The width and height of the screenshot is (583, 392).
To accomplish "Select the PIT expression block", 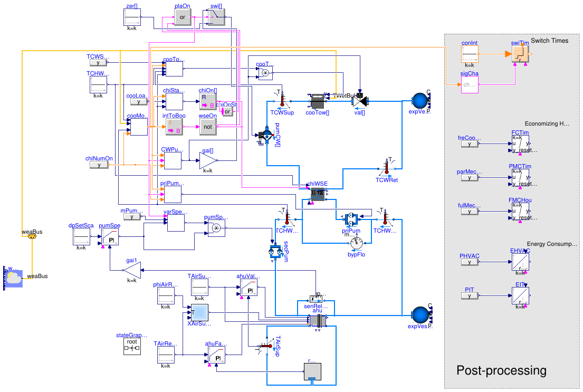I will pos(470,296).
